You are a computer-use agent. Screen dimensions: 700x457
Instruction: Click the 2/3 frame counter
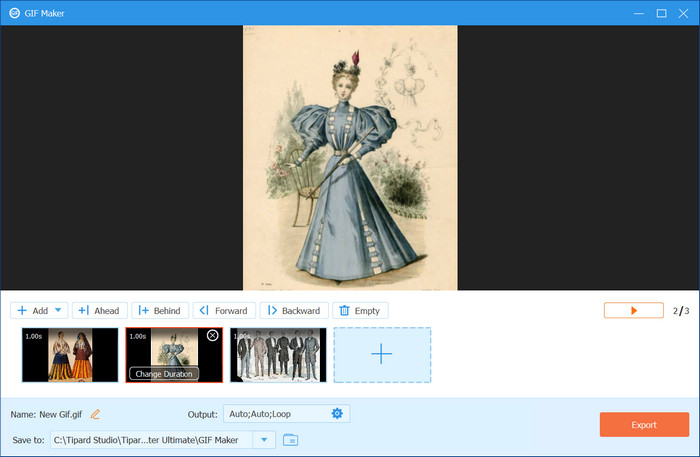tap(681, 311)
